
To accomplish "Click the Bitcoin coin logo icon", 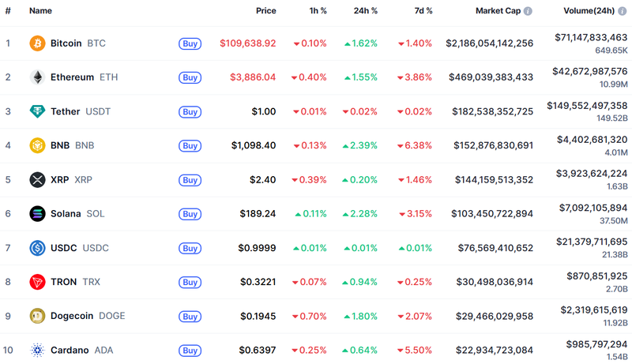I will [37, 43].
